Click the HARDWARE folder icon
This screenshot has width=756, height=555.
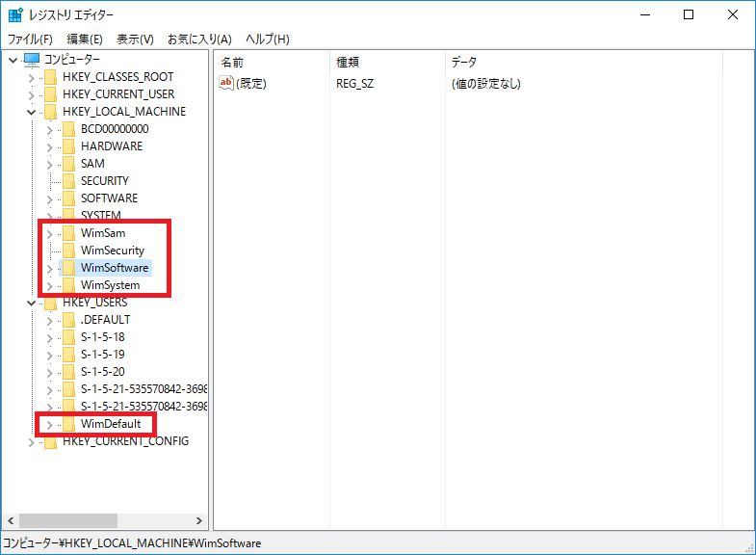[x=69, y=146]
